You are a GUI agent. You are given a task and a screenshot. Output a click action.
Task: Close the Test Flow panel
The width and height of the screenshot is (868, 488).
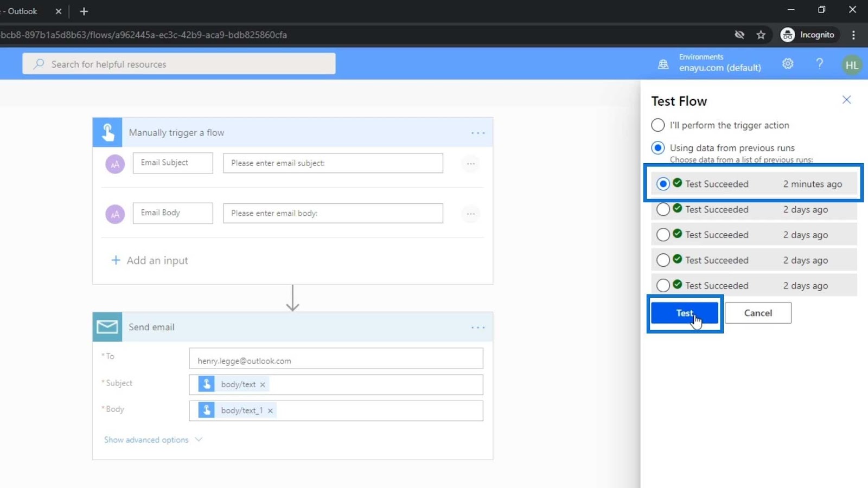tap(846, 100)
